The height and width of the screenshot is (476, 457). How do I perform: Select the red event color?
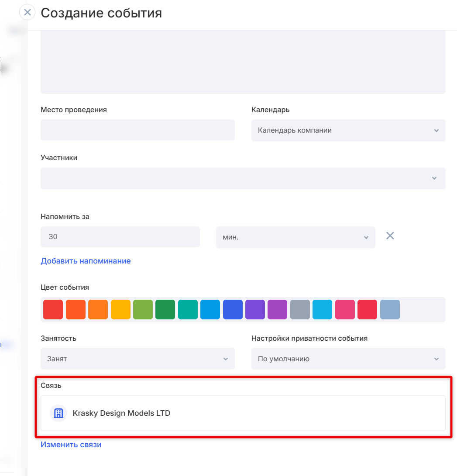tap(53, 310)
